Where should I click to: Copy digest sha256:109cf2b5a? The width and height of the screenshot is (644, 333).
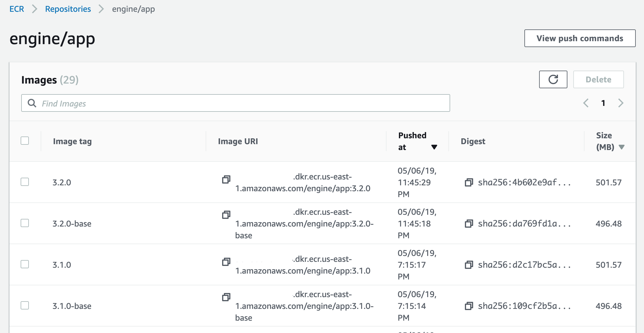[469, 306]
